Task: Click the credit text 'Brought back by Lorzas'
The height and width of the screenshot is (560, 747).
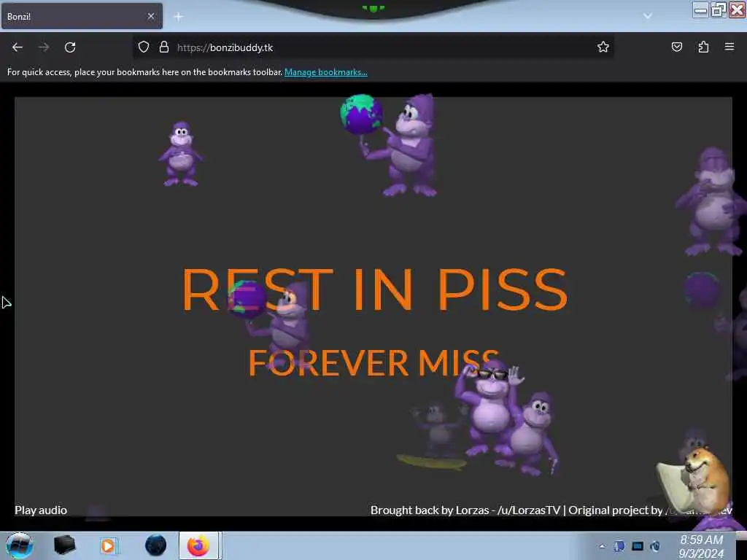Action: [x=430, y=510]
